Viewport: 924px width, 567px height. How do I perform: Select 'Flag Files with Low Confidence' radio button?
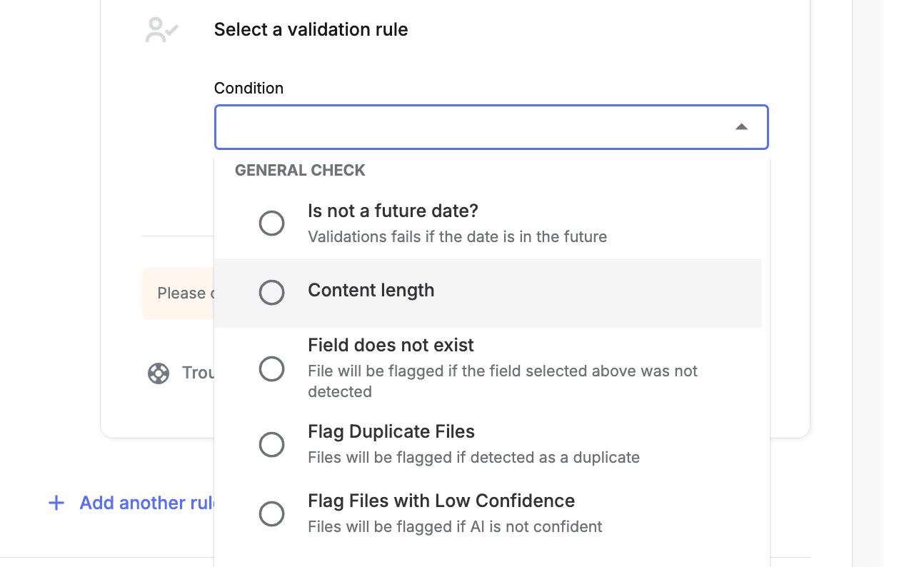point(272,513)
